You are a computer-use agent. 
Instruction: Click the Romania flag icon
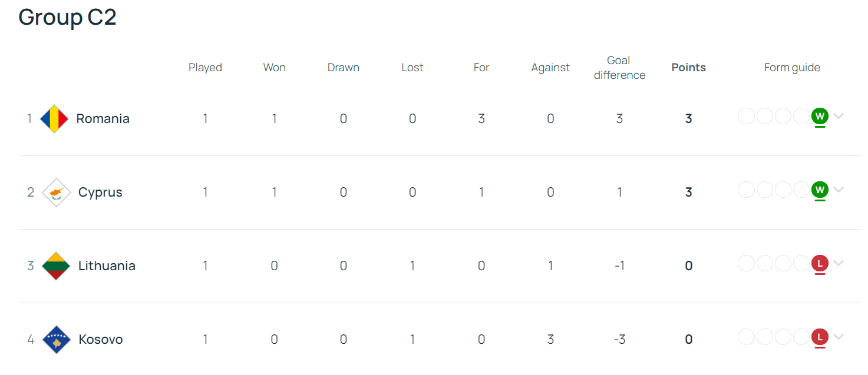[54, 119]
